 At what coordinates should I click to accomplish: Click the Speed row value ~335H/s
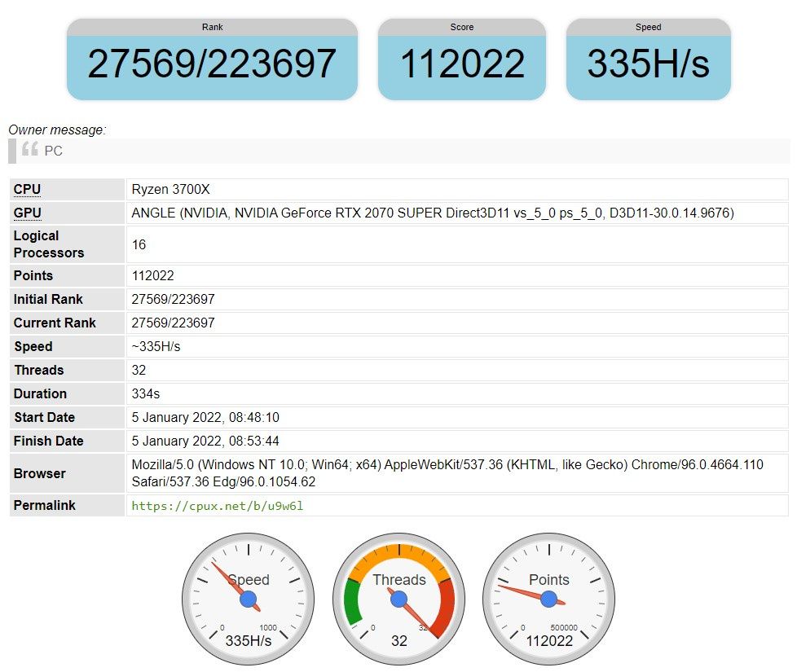point(156,346)
